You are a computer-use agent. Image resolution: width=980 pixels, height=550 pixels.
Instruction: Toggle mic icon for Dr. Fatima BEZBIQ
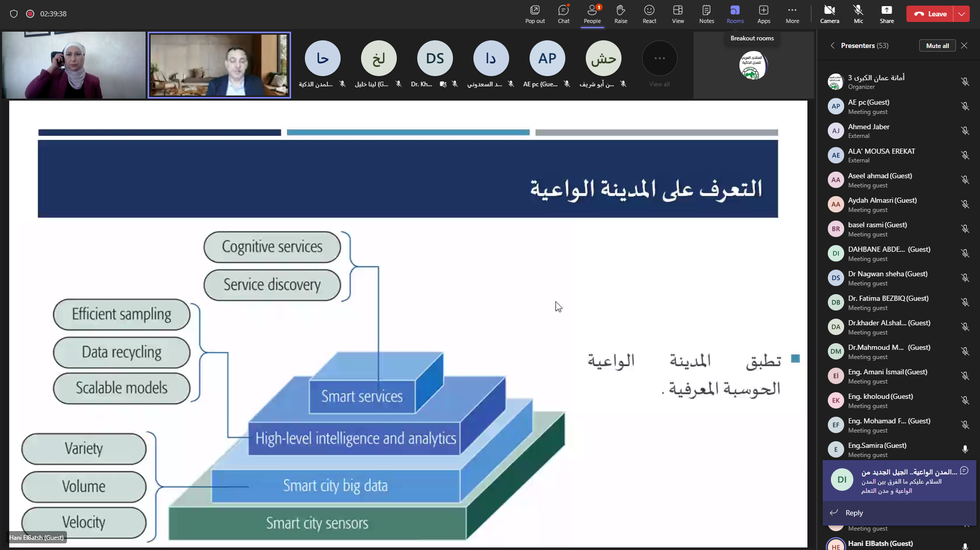[x=965, y=302]
